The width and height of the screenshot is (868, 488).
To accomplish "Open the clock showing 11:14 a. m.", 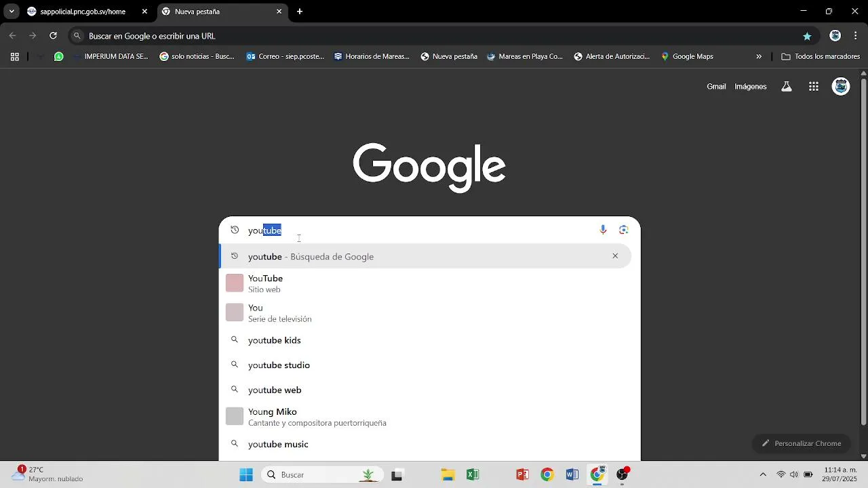I will pos(840,474).
